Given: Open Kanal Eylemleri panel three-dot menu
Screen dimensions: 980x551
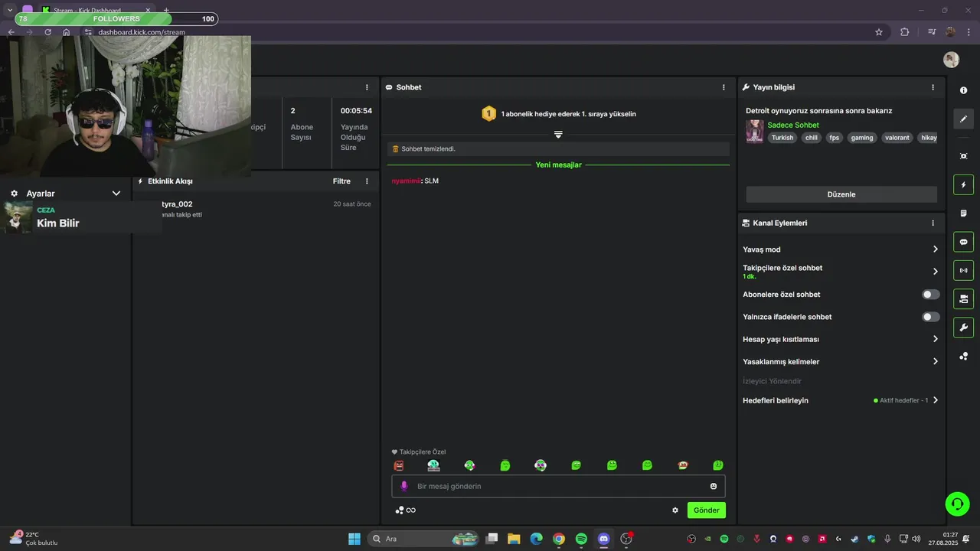Looking at the screenshot, I should click(x=933, y=223).
